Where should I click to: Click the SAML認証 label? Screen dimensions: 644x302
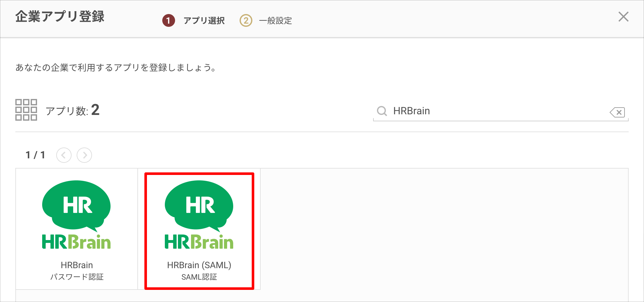199,277
